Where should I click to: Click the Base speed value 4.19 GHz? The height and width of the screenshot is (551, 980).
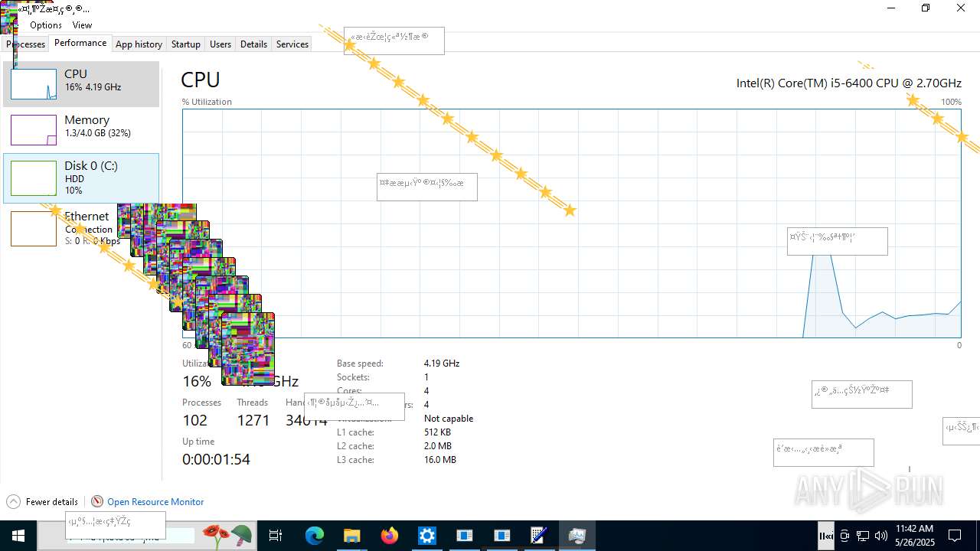click(442, 364)
